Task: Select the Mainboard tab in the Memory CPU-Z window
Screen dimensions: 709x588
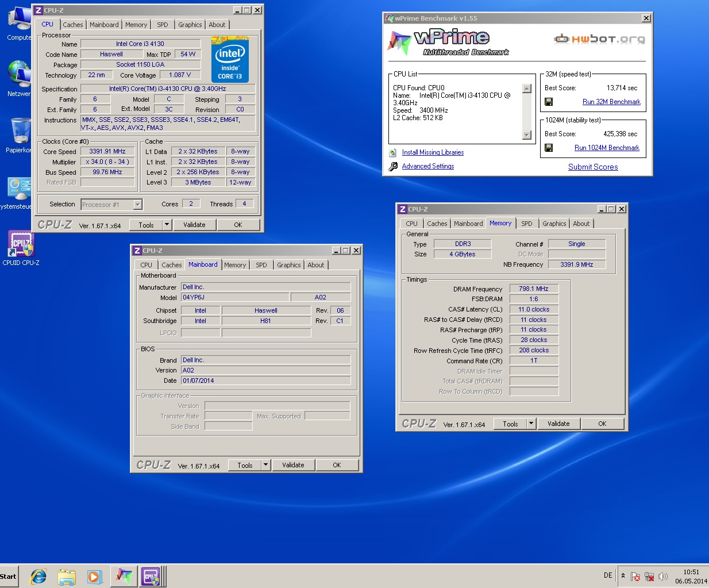Action: point(468,224)
